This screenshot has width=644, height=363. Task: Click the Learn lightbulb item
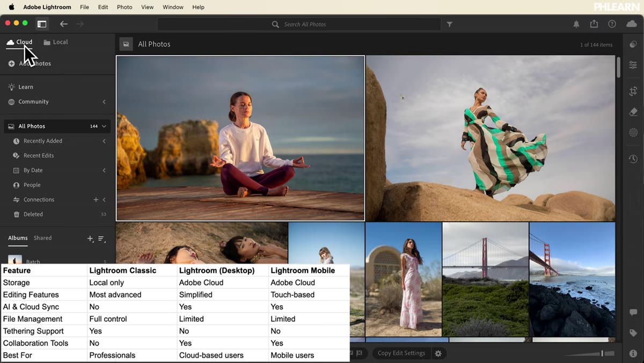[20, 86]
